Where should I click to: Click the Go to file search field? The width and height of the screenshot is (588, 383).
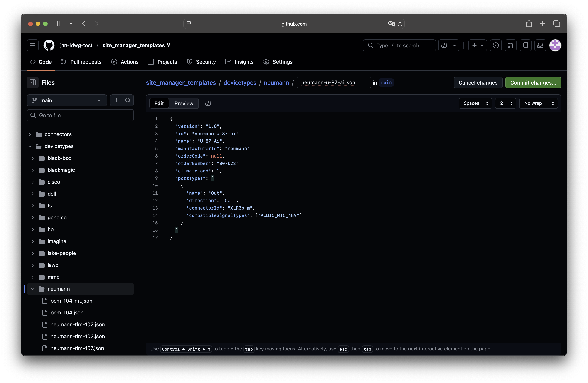click(x=80, y=115)
